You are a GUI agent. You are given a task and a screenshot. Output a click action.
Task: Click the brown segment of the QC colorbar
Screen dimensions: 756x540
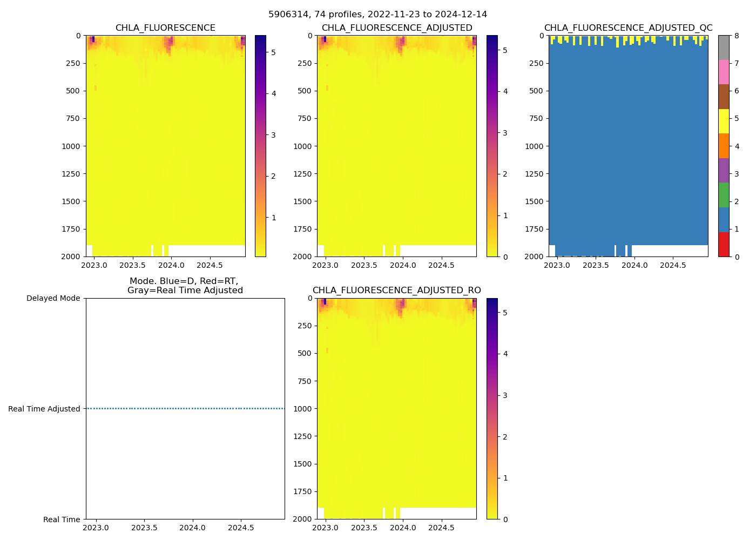tap(724, 97)
